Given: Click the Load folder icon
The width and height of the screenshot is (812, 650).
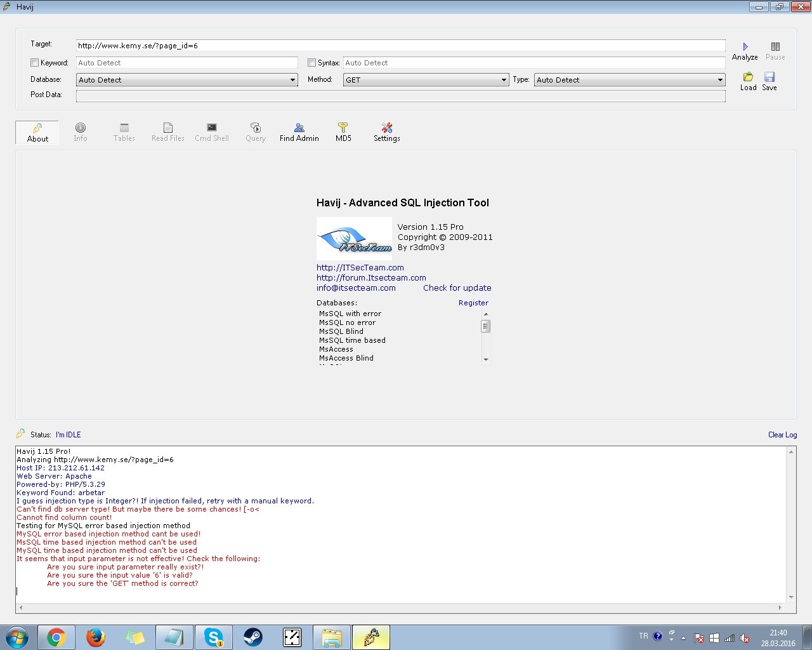Looking at the screenshot, I should pyautogui.click(x=749, y=77).
